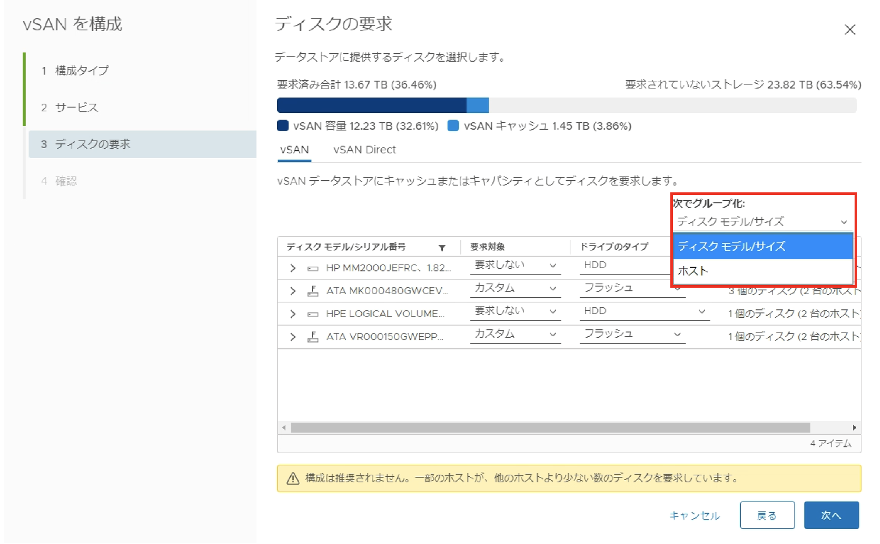Switch to the vSAN tab
Image resolution: width=880 pixels, height=544 pixels.
point(294,150)
